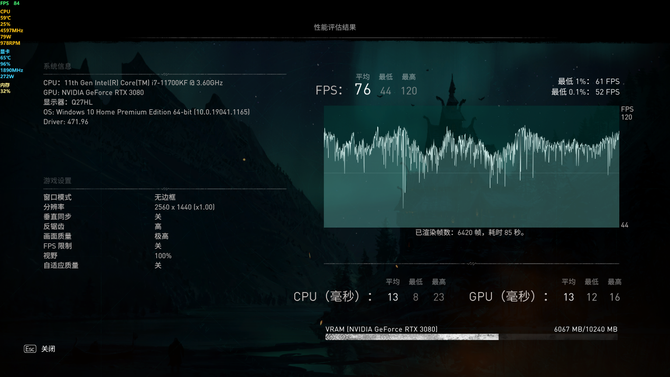
Task: Click the 画面质量 极高 value
Action: pyautogui.click(x=161, y=236)
